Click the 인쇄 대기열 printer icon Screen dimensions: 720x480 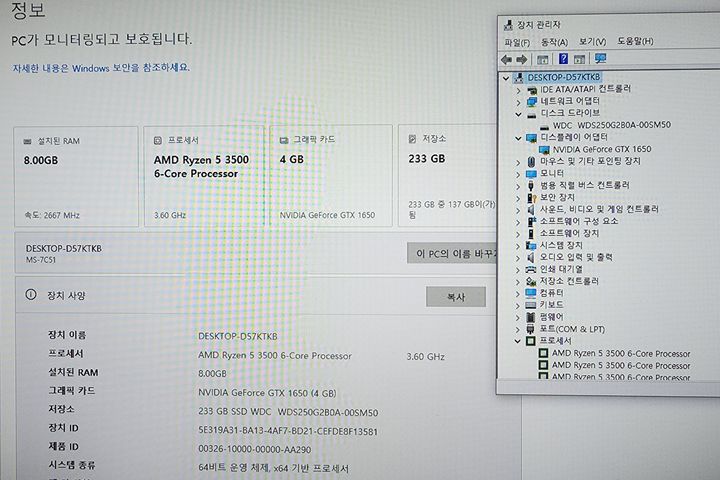(x=531, y=269)
